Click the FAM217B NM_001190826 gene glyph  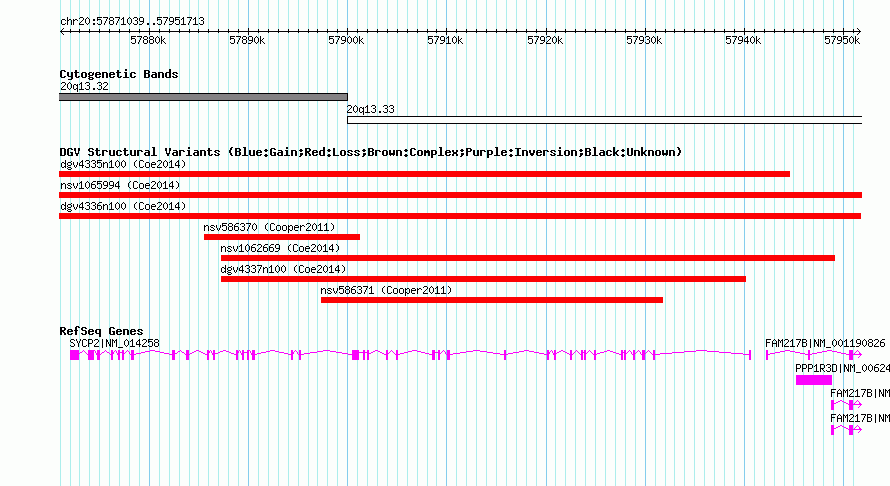point(814,355)
